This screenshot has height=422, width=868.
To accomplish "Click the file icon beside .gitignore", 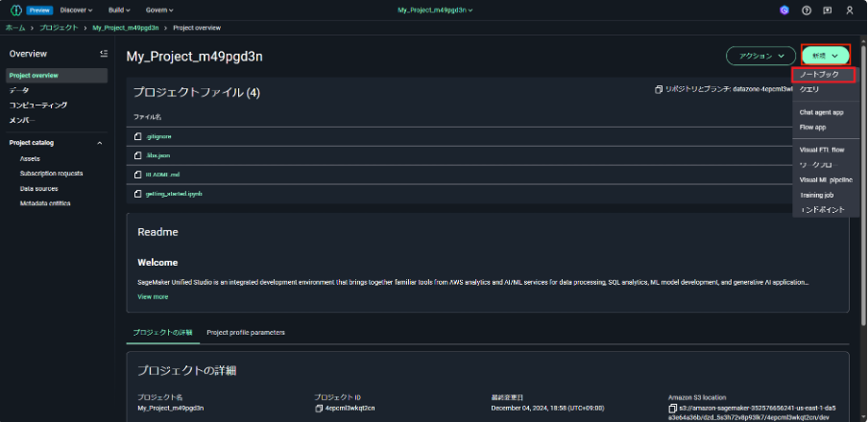I will (x=138, y=136).
